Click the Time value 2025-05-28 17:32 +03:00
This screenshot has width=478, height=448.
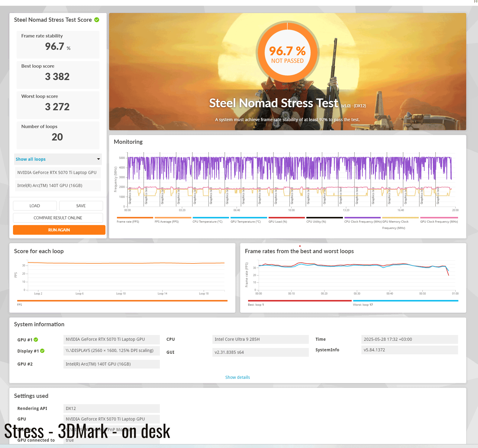click(x=410, y=339)
